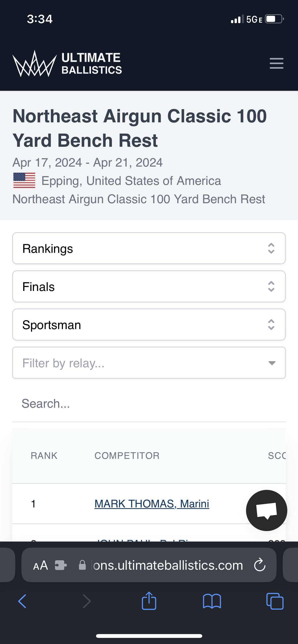Tap the Ultimate Ballistics logo
This screenshot has width=298, height=644.
pyautogui.click(x=67, y=64)
